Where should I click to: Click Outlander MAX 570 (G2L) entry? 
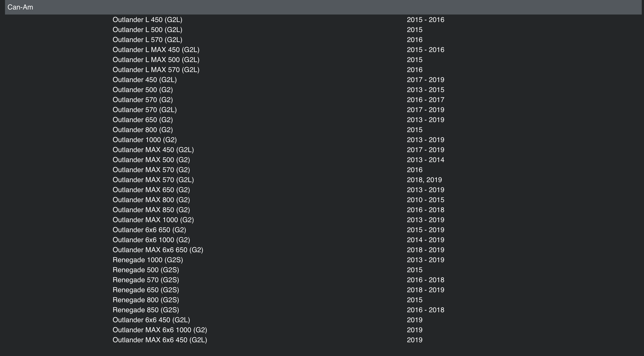click(153, 180)
